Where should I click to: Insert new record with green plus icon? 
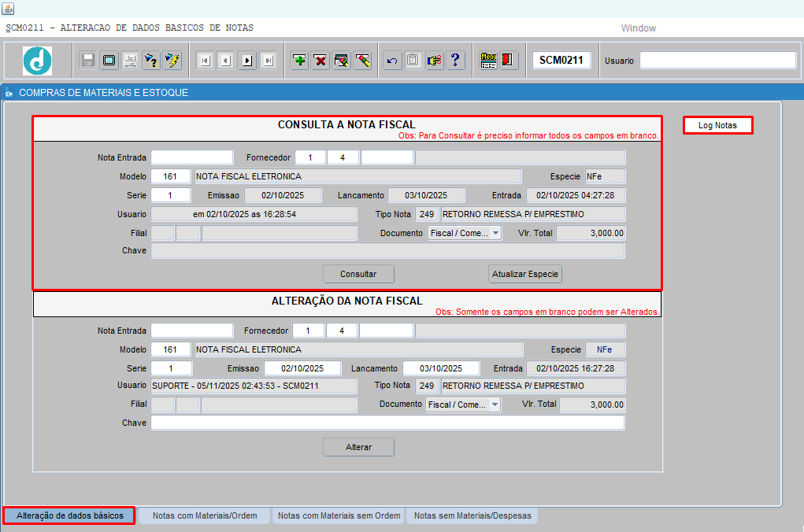pyautogui.click(x=299, y=61)
